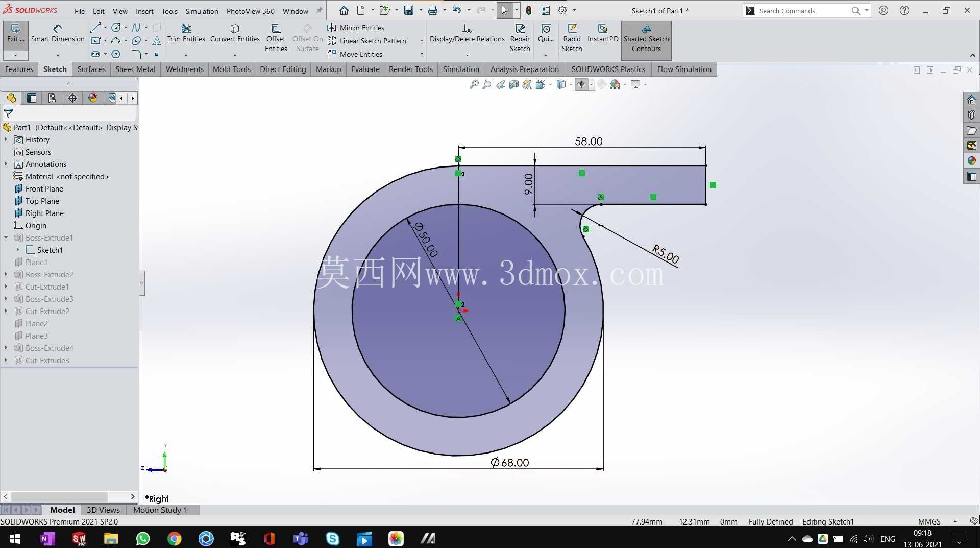Expand the Cut-Extrude1 feature
This screenshot has width=980, height=548.
[6, 287]
